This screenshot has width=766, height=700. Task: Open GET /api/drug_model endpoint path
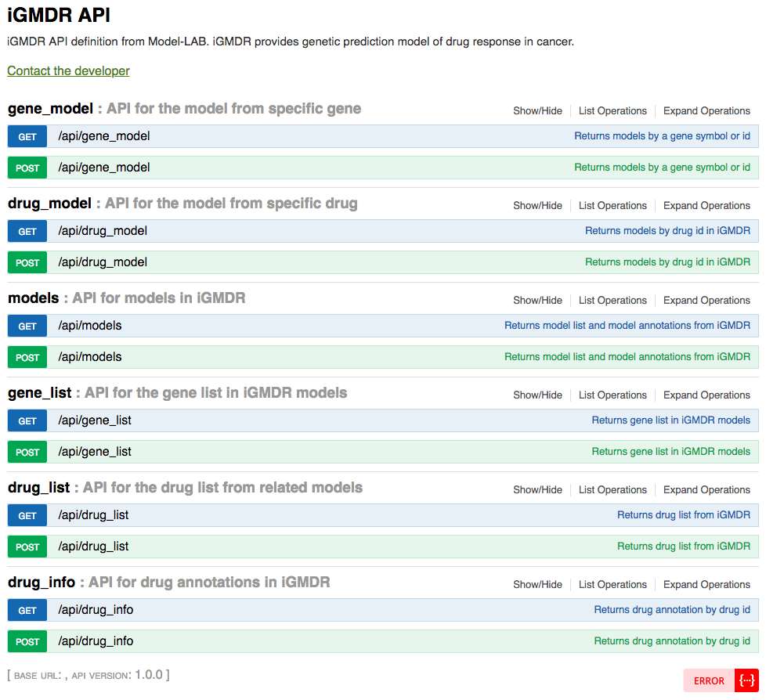click(x=103, y=231)
